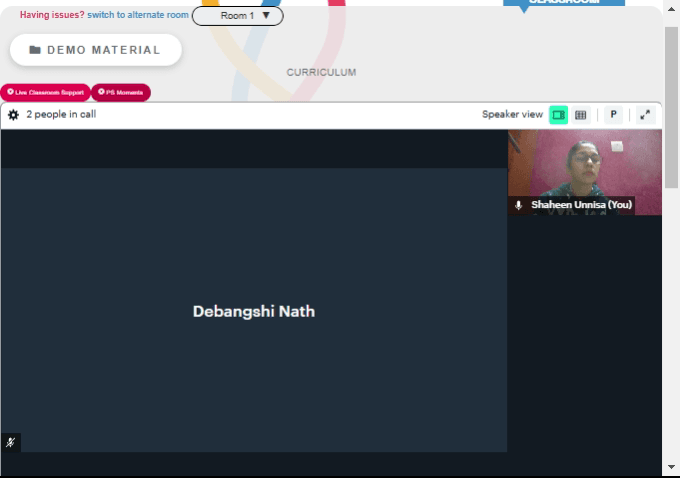Viewport: 680px width, 478px height.
Task: Open the Room 1 dropdown
Action: 238,16
